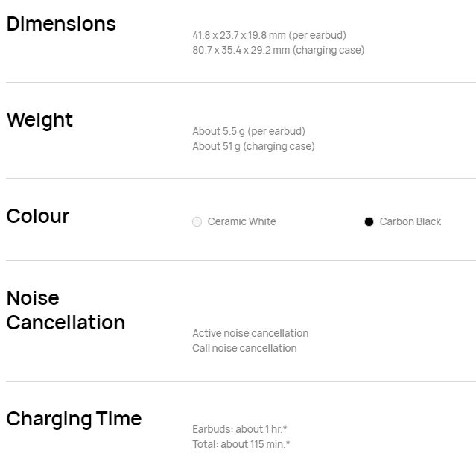Click the About 51 g case weight
The height and width of the screenshot is (462, 476).
253,146
